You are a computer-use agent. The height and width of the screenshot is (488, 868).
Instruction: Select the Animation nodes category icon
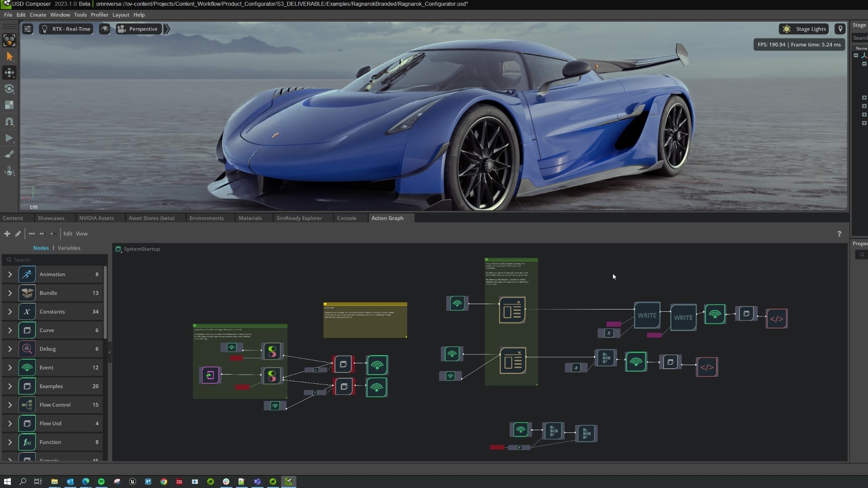tap(27, 273)
